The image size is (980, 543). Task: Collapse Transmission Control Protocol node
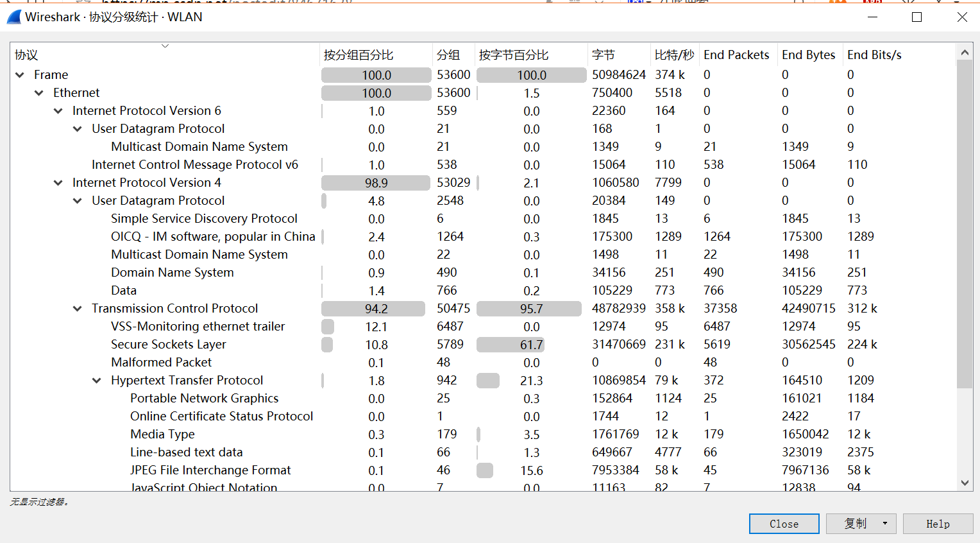pyautogui.click(x=78, y=309)
